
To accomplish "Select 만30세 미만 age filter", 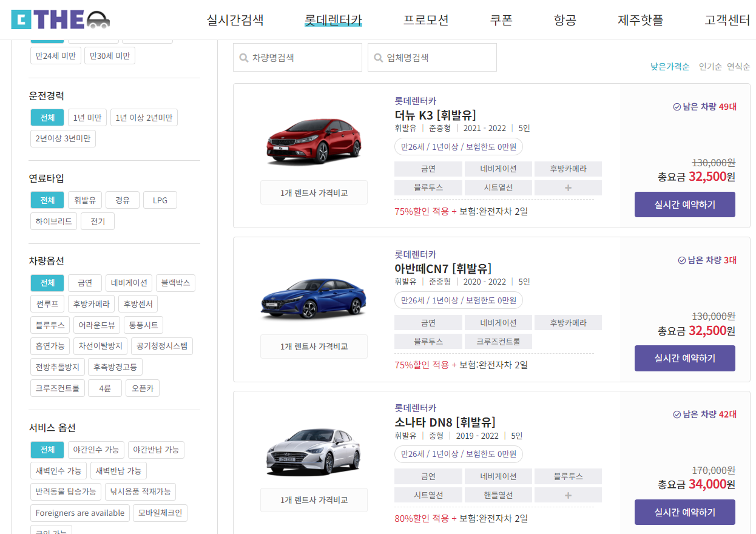I will (110, 56).
